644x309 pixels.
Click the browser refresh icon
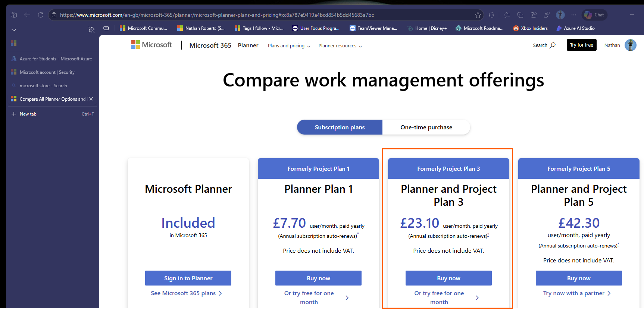(41, 15)
